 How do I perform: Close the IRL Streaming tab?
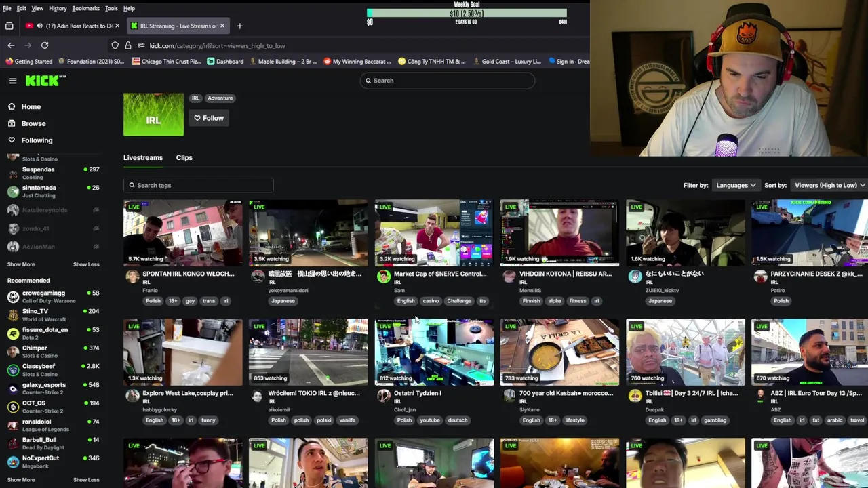pos(222,26)
